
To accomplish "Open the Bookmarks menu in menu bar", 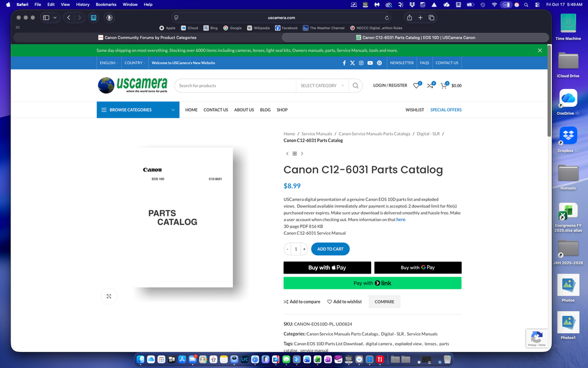I will coord(106,4).
